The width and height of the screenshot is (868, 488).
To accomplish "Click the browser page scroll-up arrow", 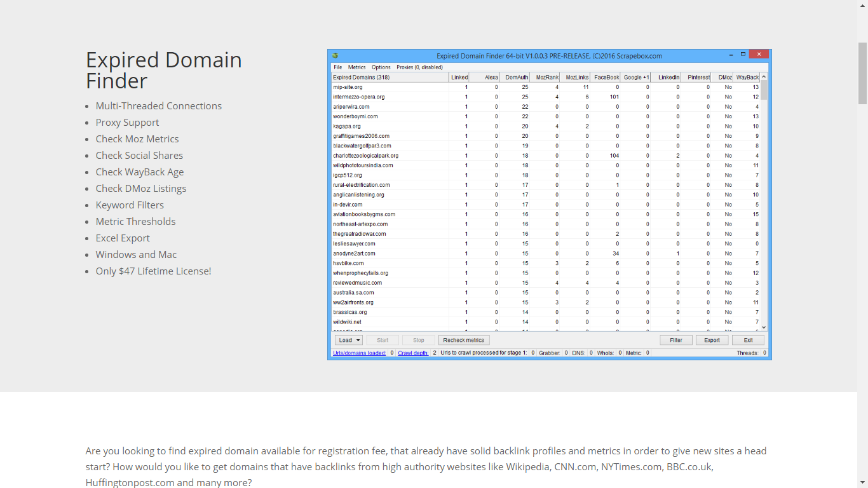I will pyautogui.click(x=862, y=5).
